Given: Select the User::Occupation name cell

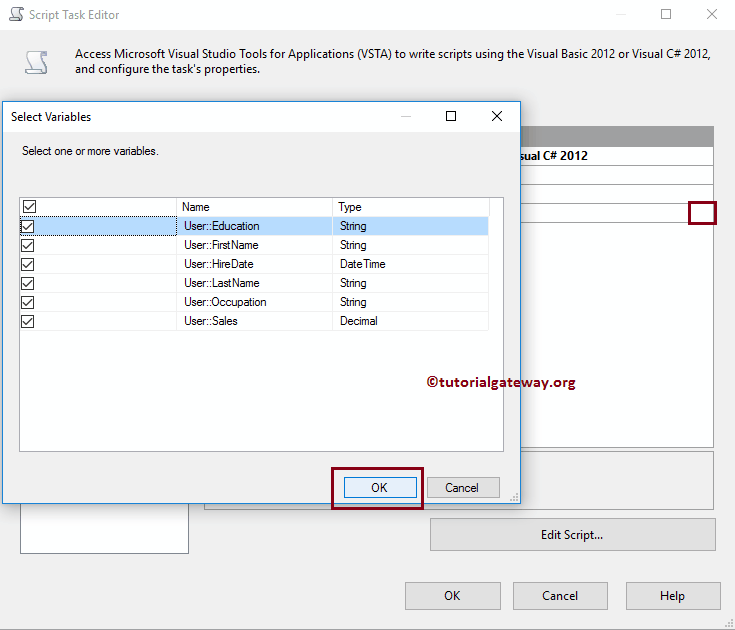Looking at the screenshot, I should (x=255, y=302).
